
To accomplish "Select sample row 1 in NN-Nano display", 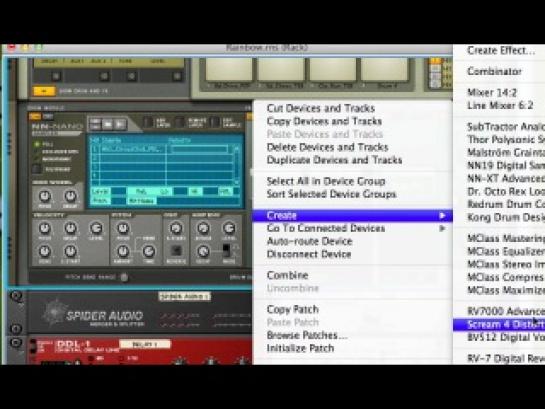I will click(161, 149).
